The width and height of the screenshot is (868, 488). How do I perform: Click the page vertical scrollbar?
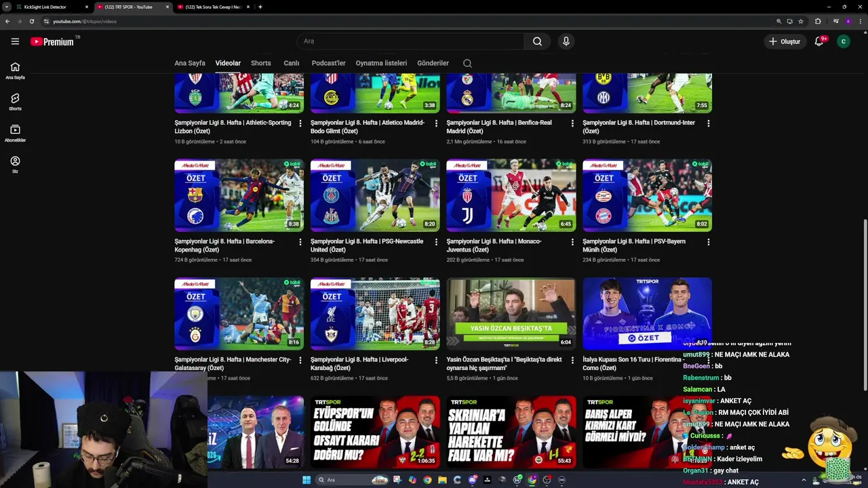(865, 305)
